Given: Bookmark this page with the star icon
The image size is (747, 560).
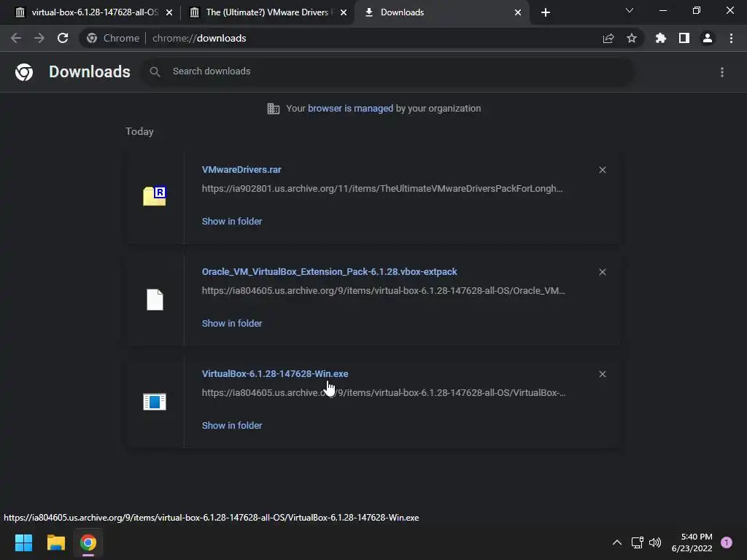Looking at the screenshot, I should [632, 38].
